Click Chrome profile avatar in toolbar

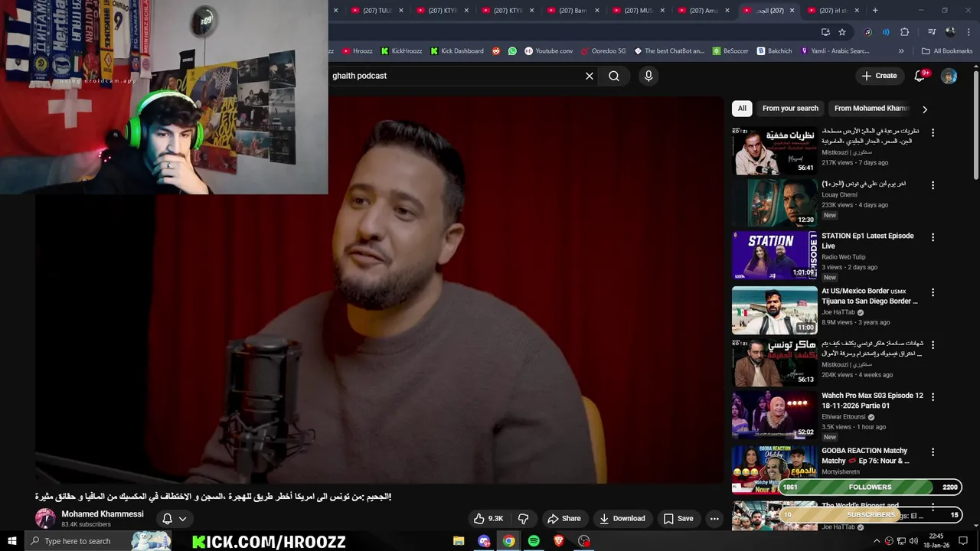coord(950,32)
